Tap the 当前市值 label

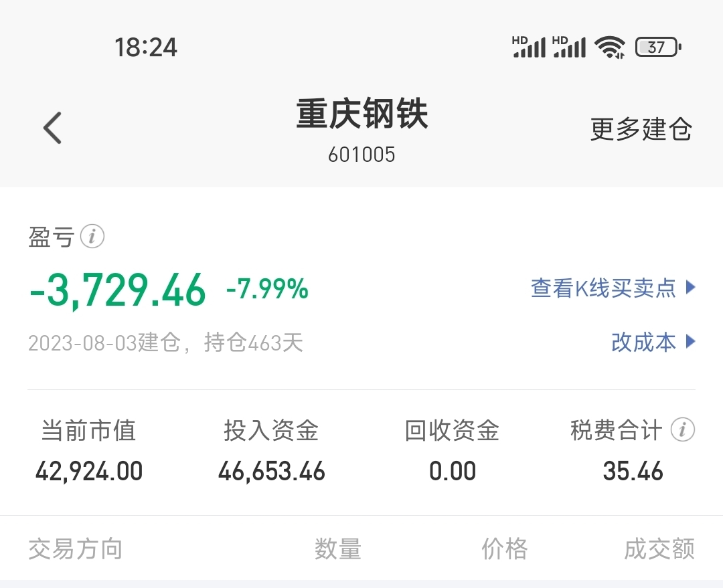point(88,430)
